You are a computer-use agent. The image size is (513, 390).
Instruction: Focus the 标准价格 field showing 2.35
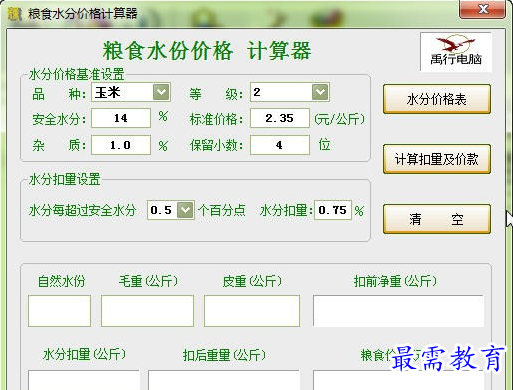click(x=280, y=118)
